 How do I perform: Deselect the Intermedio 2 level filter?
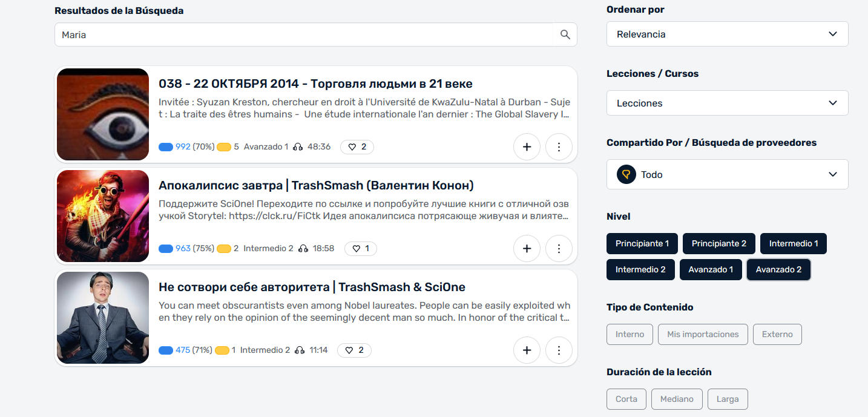(x=640, y=270)
